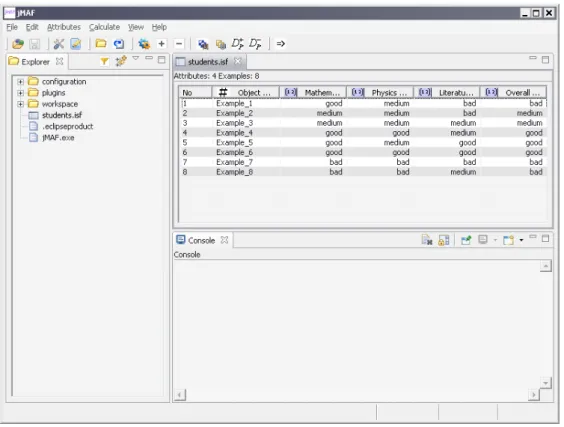Image resolution: width=564 pixels, height=427 pixels.
Task: Open the Calculate menu
Action: click(x=104, y=27)
